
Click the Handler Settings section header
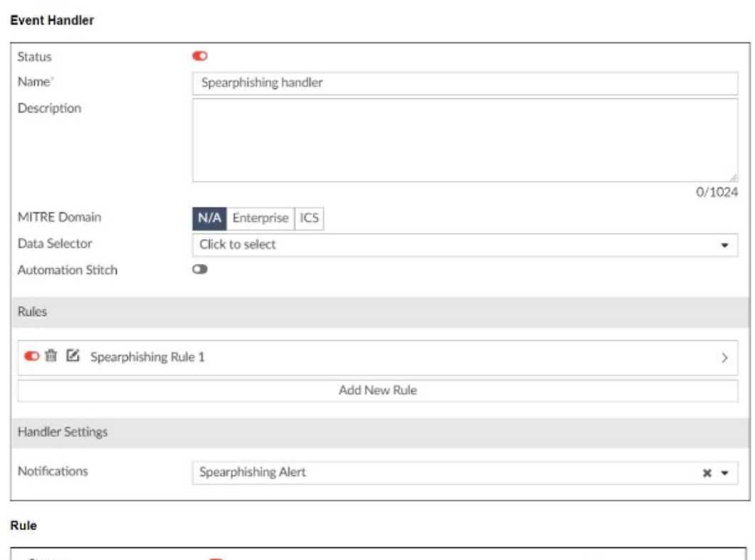pos(63,432)
